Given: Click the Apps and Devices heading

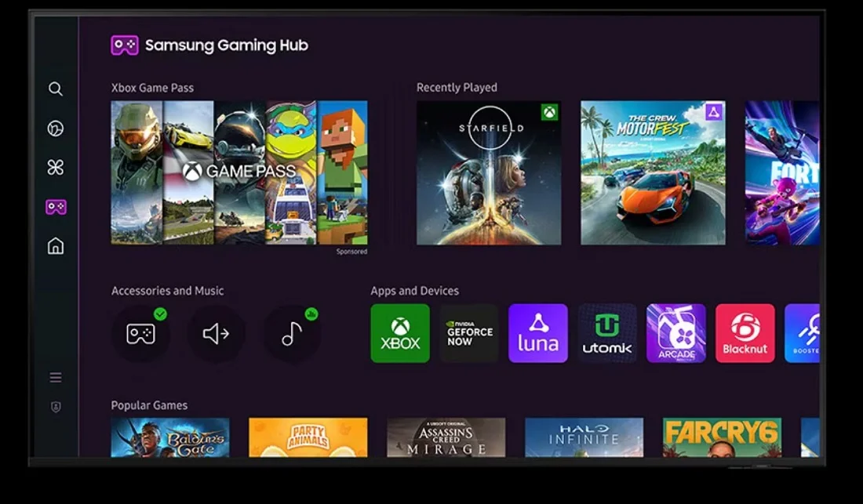Looking at the screenshot, I should [x=414, y=291].
